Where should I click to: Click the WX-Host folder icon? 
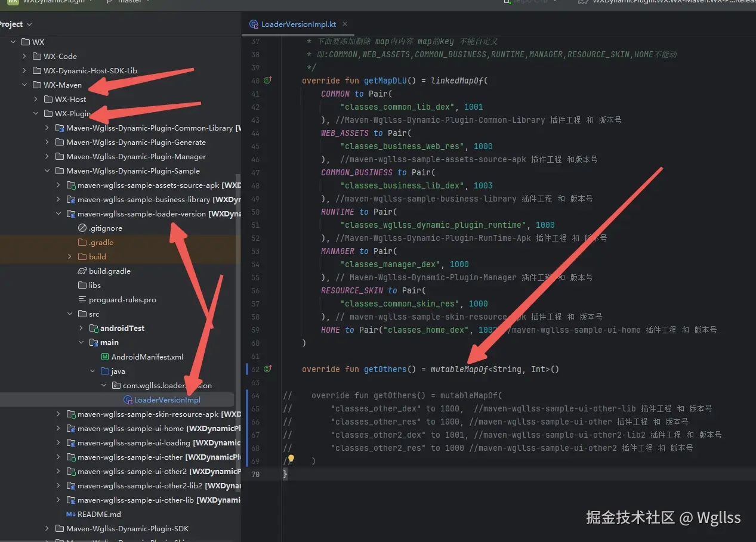click(48, 100)
